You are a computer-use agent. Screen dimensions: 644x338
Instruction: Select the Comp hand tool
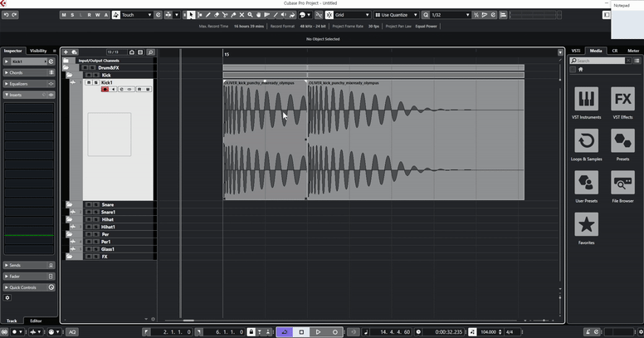click(x=259, y=15)
